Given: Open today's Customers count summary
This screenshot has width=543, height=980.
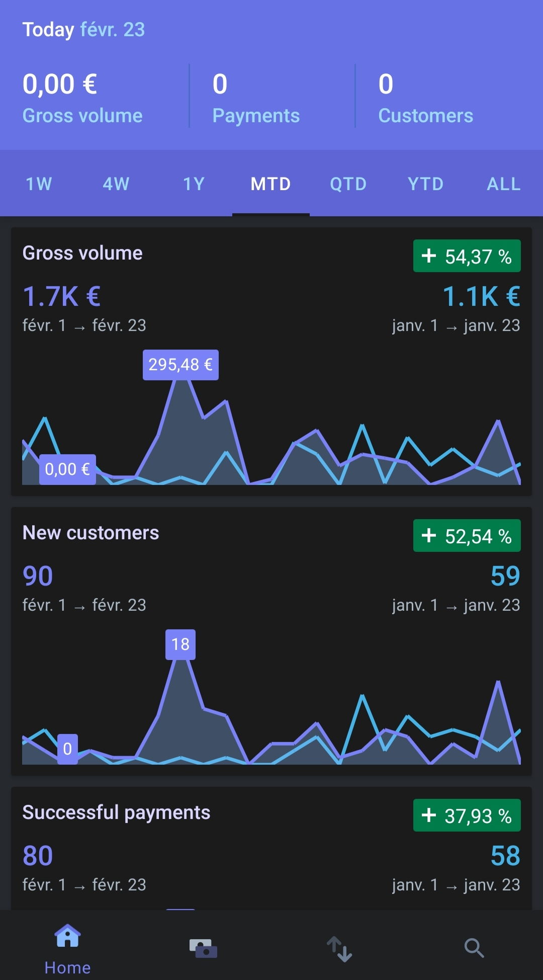Looking at the screenshot, I should pyautogui.click(x=426, y=98).
